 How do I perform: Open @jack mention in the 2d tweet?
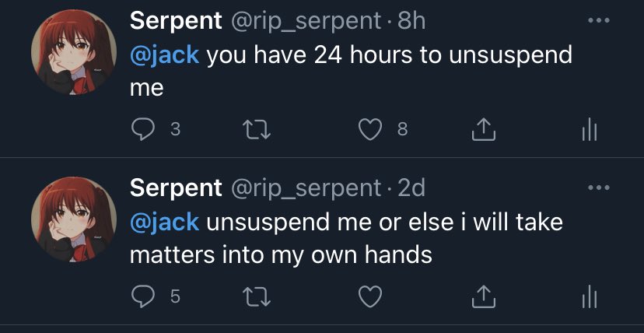[164, 222]
